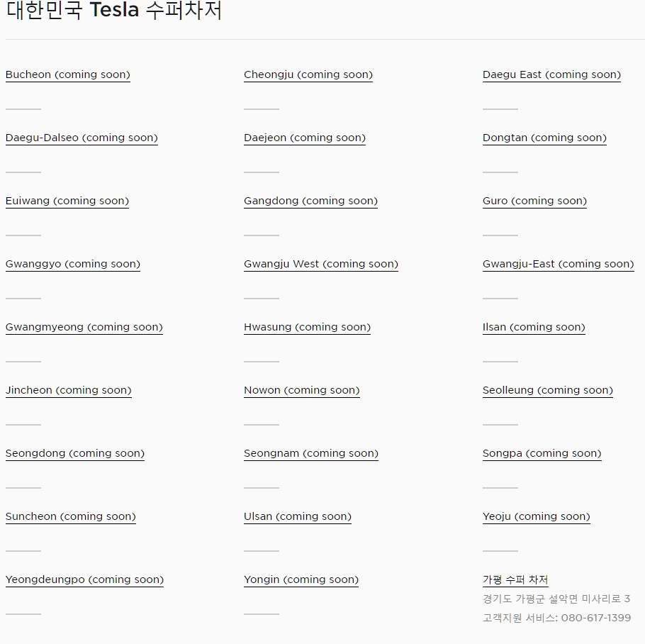Viewport: 645px width, 644px height.
Task: Click the Cheongju (coming soon) link
Action: (308, 75)
